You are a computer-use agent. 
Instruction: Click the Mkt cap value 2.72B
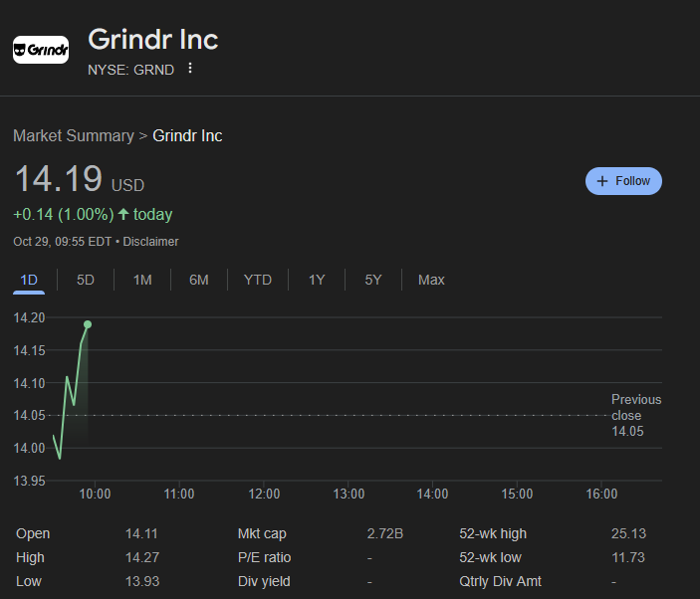tap(384, 533)
